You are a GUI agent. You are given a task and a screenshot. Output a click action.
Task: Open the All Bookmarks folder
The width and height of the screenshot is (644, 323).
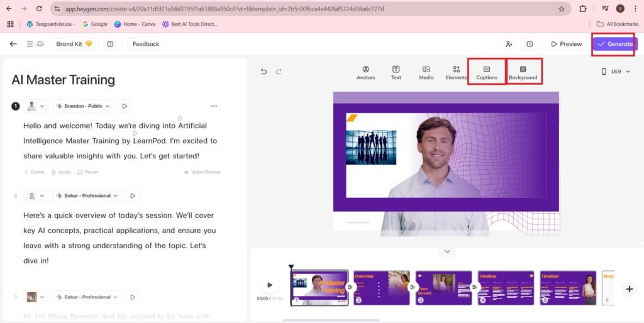pyautogui.click(x=618, y=25)
